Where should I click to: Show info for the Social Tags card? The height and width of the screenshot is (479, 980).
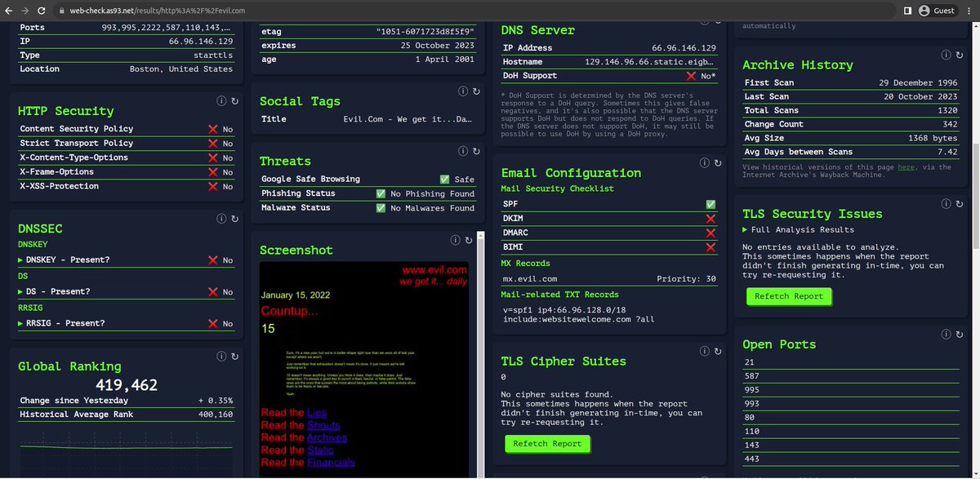tap(463, 91)
